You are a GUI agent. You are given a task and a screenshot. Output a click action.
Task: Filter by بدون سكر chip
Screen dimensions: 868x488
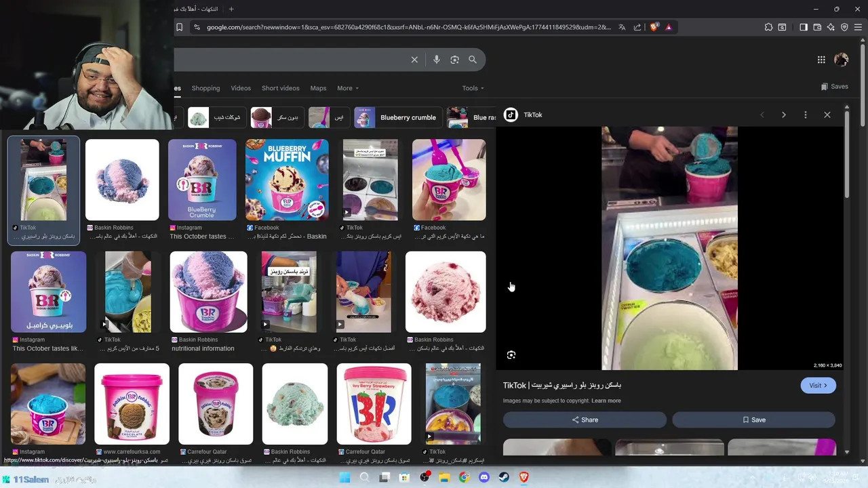[276, 117]
